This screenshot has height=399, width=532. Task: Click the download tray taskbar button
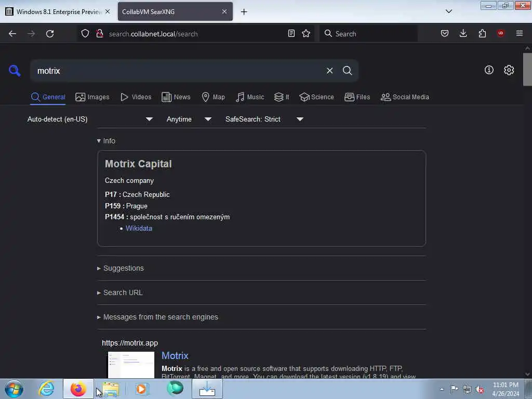[x=207, y=389]
